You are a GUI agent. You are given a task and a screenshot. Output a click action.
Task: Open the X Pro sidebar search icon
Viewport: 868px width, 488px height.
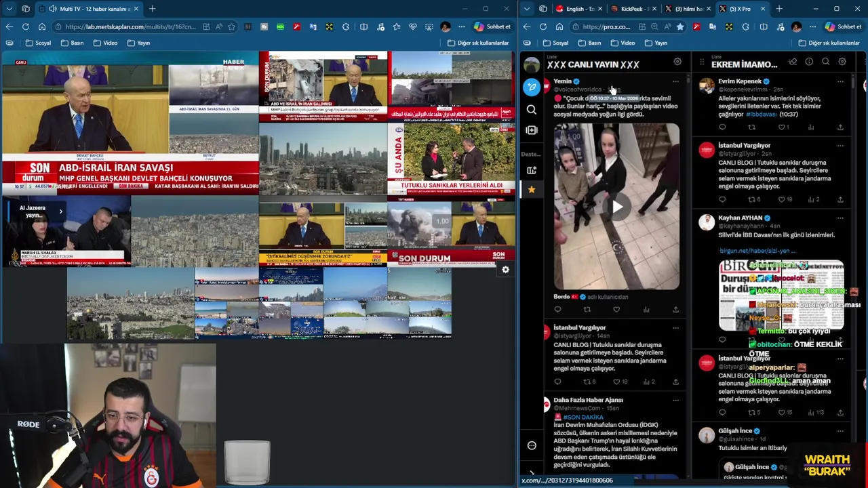pos(532,109)
